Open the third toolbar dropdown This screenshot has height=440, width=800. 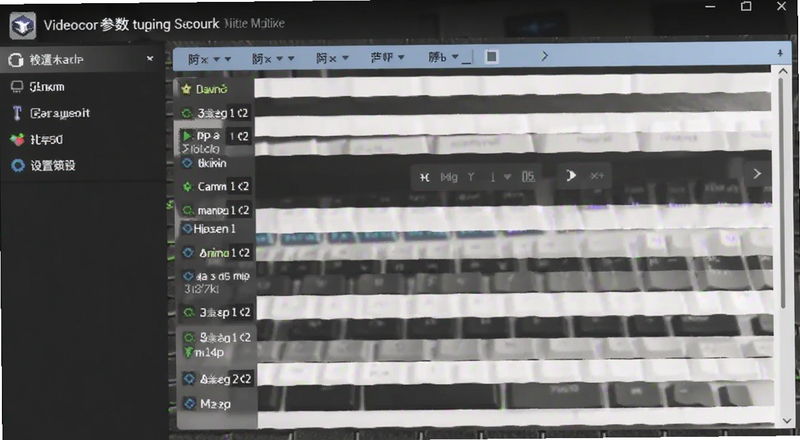tap(332, 59)
